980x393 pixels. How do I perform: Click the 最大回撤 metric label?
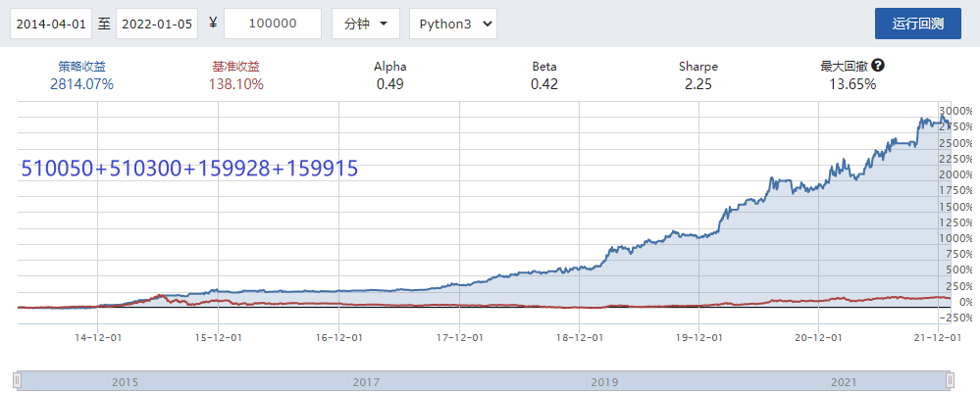[x=844, y=67]
